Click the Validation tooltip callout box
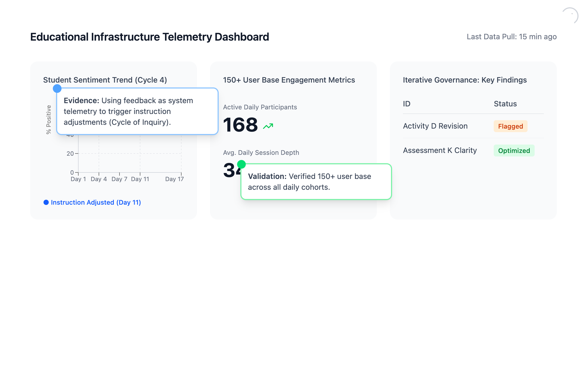 point(316,182)
